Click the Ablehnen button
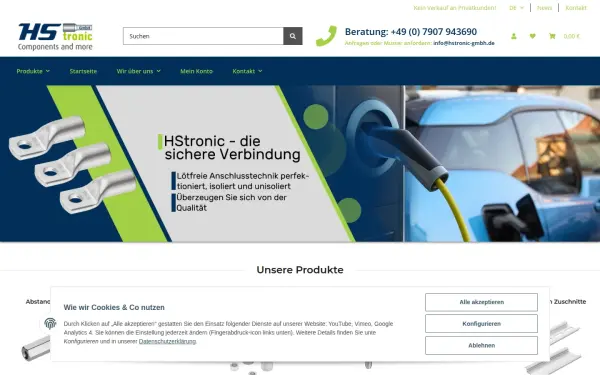600x375 pixels. pyautogui.click(x=481, y=346)
